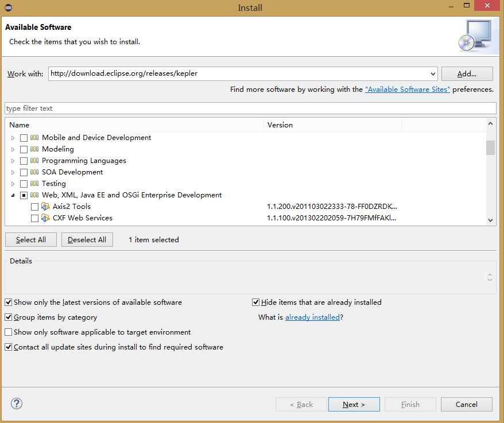Select the Testing row label

tap(54, 184)
